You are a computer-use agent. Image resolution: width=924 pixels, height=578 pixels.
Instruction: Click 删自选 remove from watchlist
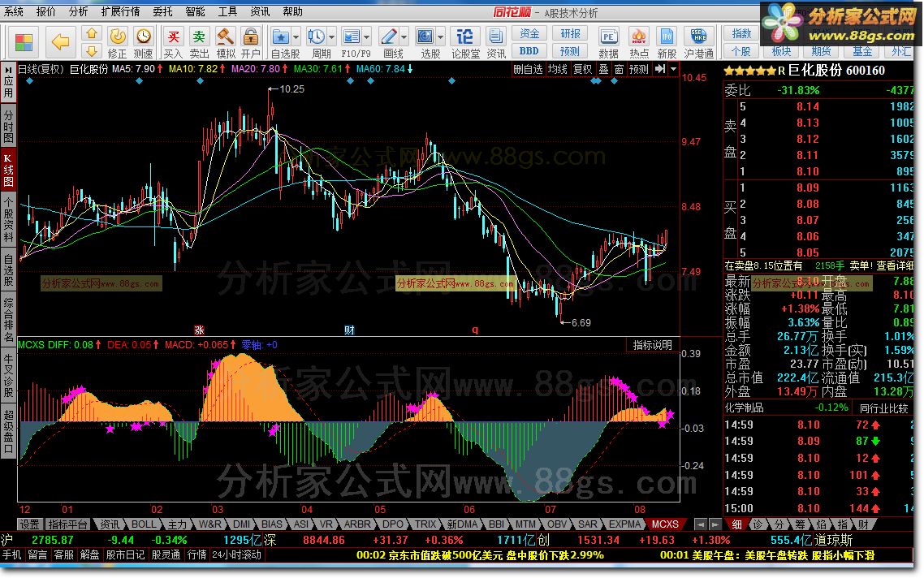tap(528, 69)
